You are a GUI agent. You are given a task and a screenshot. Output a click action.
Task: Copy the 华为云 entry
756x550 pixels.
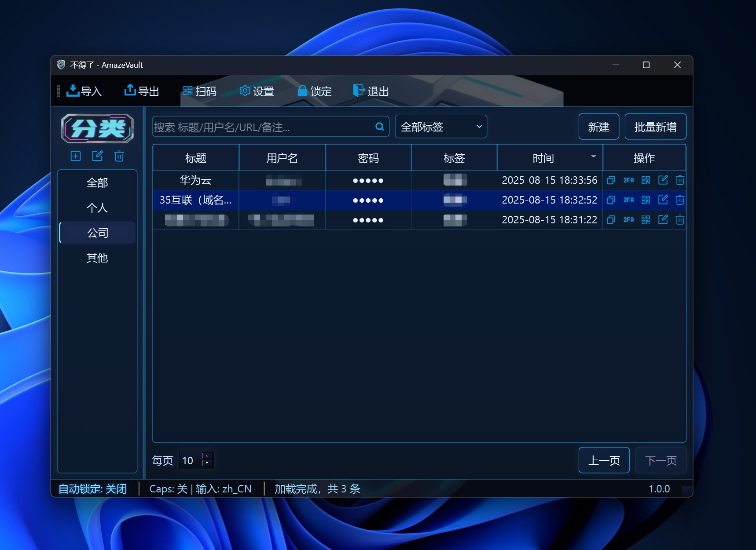coord(611,180)
